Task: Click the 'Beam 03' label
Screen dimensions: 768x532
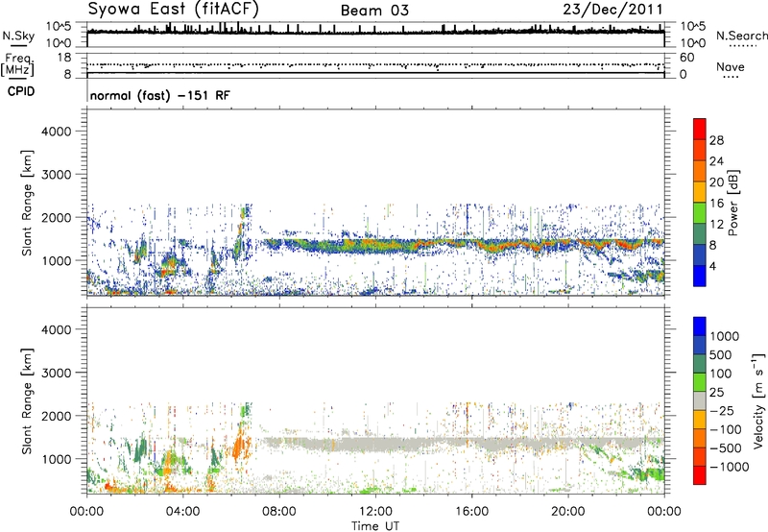Action: [374, 11]
